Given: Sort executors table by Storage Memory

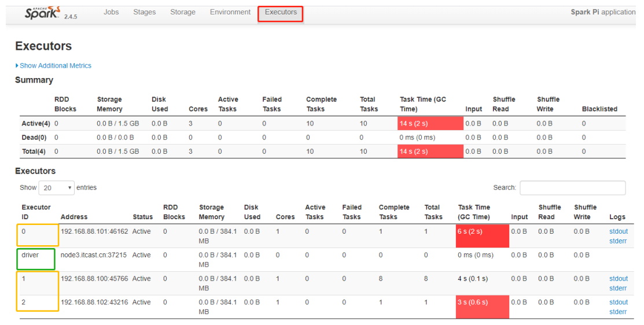Looking at the screenshot, I should tap(211, 212).
